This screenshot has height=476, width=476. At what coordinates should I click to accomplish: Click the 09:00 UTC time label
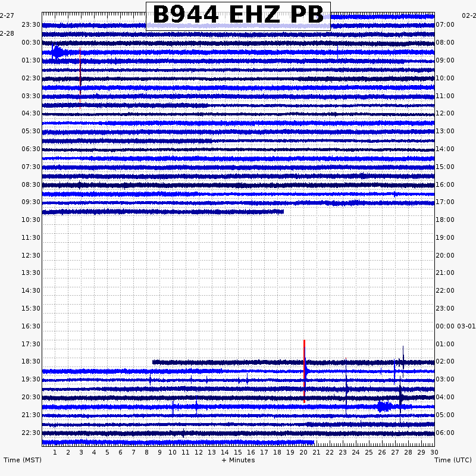pyautogui.click(x=445, y=61)
